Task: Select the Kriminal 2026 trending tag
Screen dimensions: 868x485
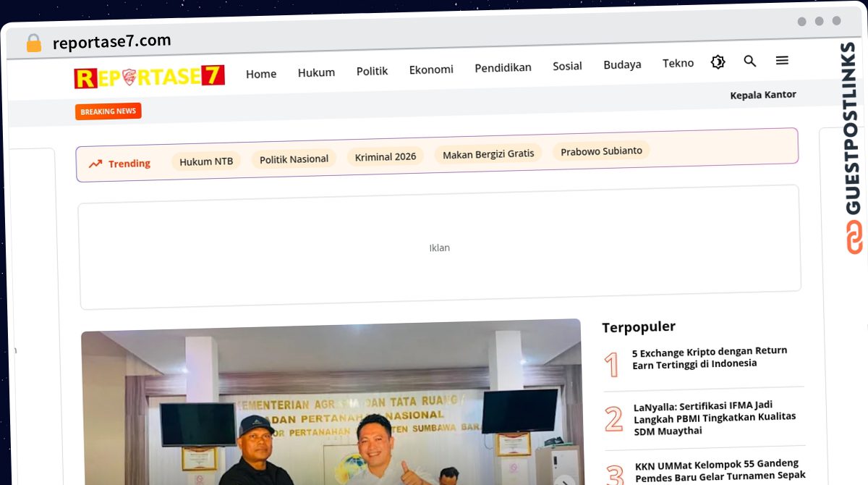Action: (386, 156)
